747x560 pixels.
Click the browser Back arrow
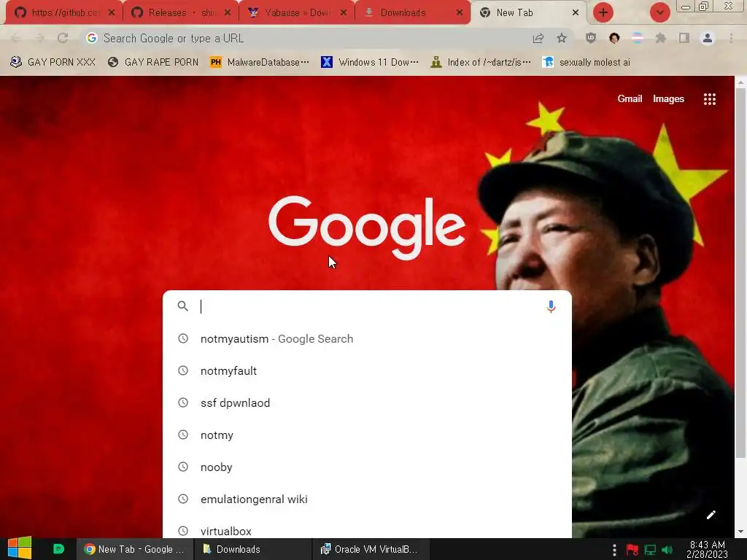[16, 38]
